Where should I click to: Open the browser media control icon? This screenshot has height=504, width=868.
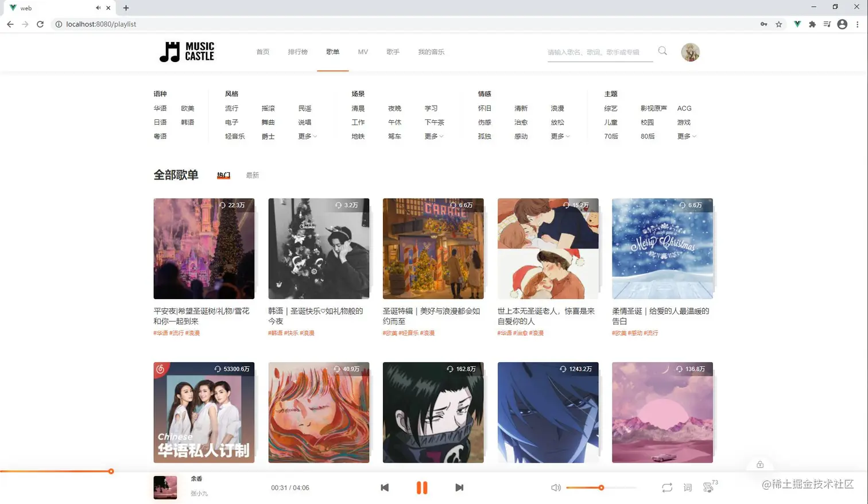[x=827, y=24]
